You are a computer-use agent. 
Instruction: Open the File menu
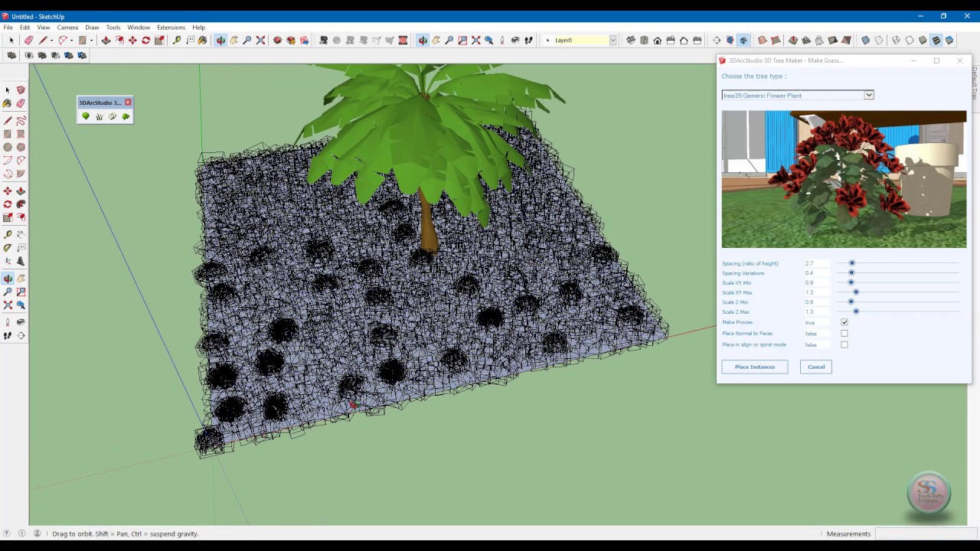coord(8,27)
